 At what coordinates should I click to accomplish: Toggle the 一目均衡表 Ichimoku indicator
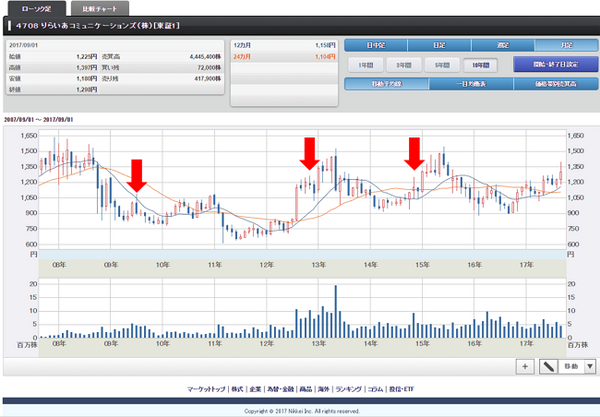(x=471, y=84)
